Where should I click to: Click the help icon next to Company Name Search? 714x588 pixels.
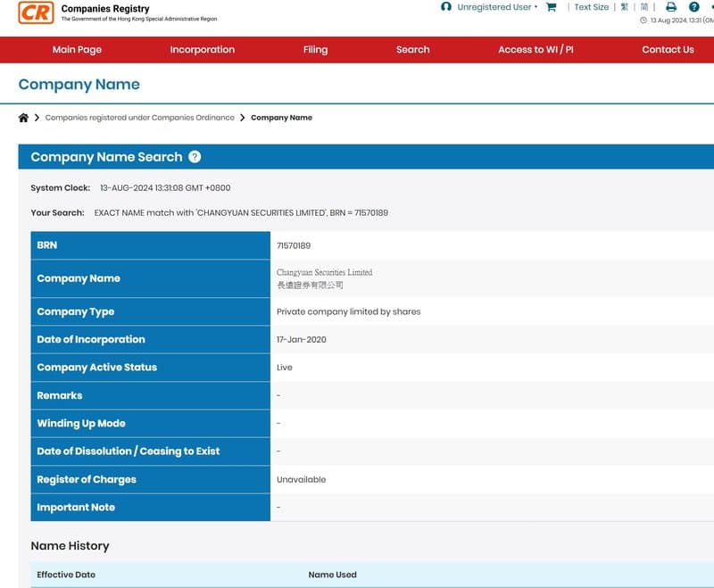tap(195, 157)
